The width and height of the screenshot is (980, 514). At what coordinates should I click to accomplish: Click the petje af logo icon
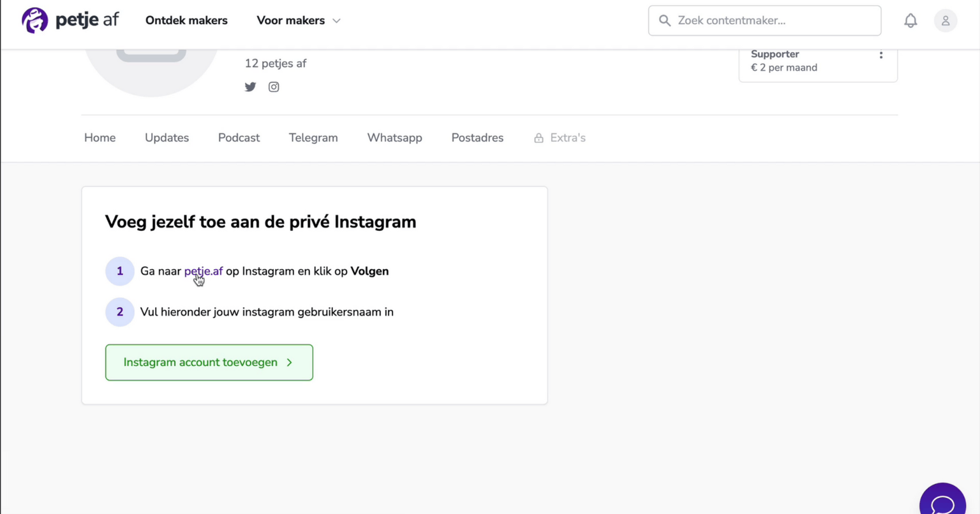click(35, 20)
